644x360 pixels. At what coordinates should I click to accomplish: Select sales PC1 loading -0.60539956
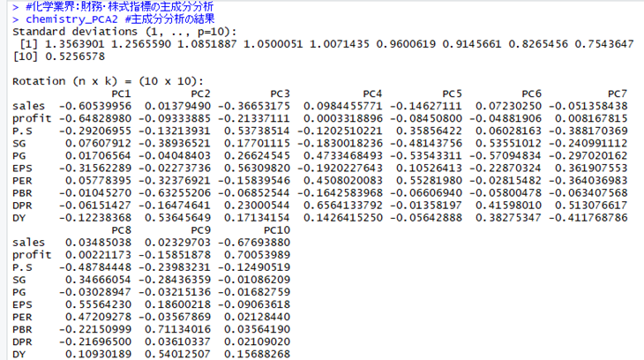pos(95,107)
